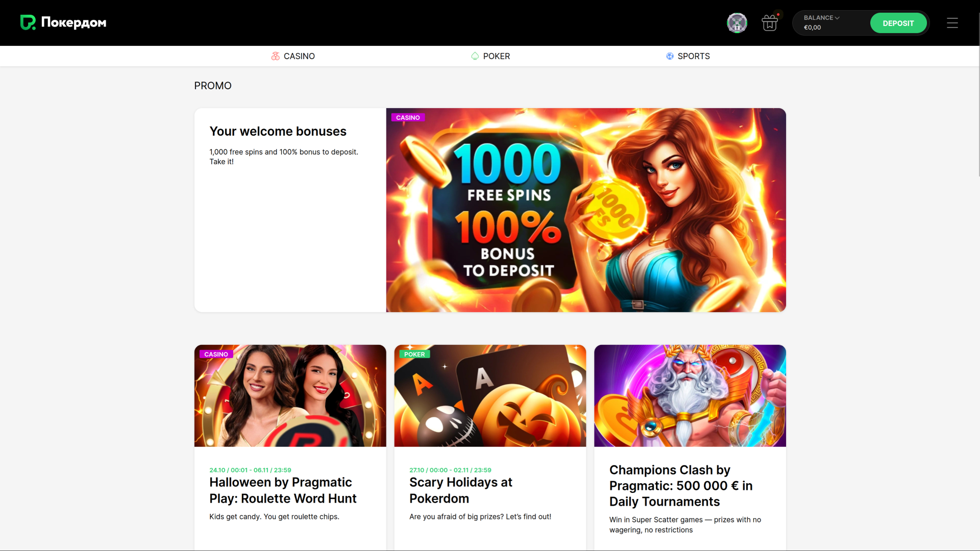Select the spade Poker icon

coord(474,56)
